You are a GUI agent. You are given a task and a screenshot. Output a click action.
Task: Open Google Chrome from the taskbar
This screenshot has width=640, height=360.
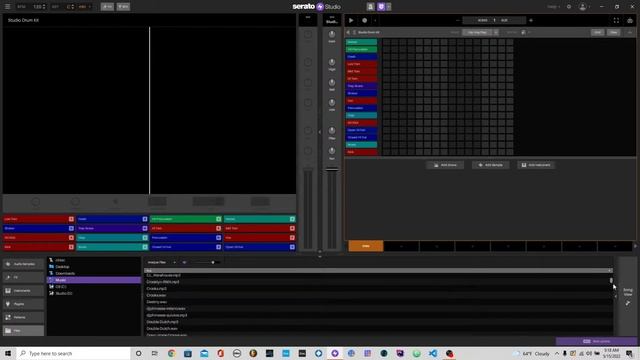tap(171, 353)
